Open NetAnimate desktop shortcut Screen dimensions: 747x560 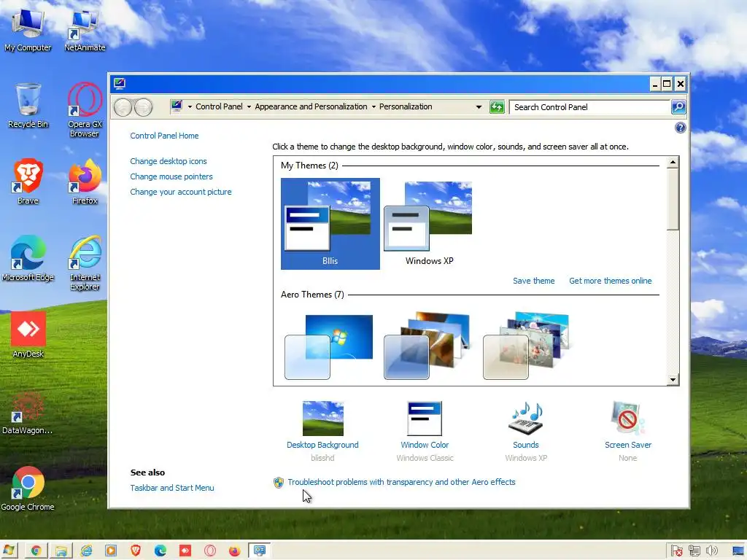point(85,29)
